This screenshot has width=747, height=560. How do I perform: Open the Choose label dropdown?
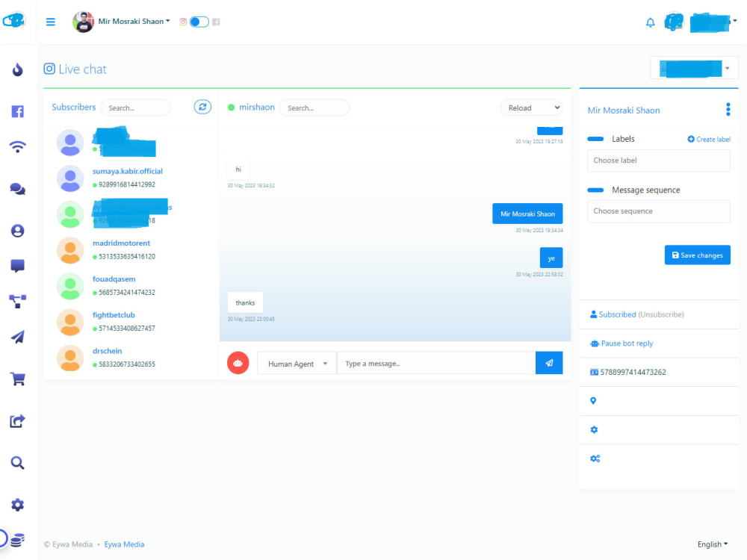[x=658, y=161]
